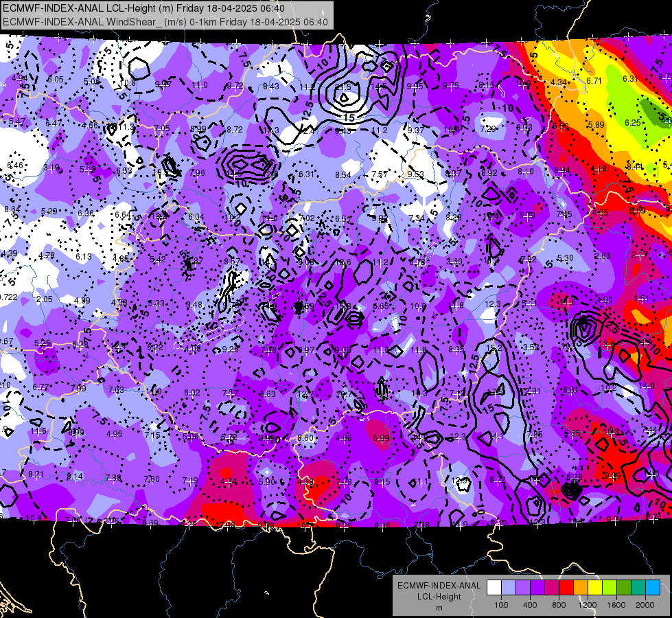Click the 6.05 value on the map
Screen dimensions: 672x618
pos(56,80)
